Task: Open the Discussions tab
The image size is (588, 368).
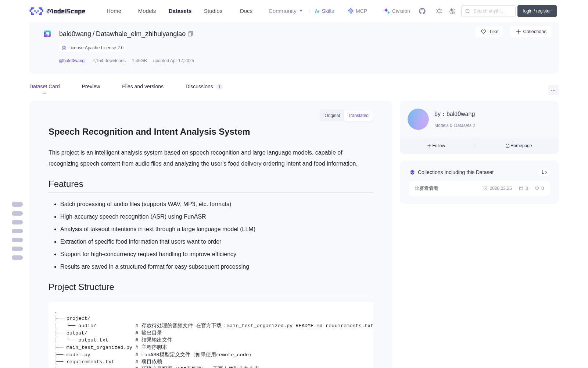Action: click(x=204, y=86)
